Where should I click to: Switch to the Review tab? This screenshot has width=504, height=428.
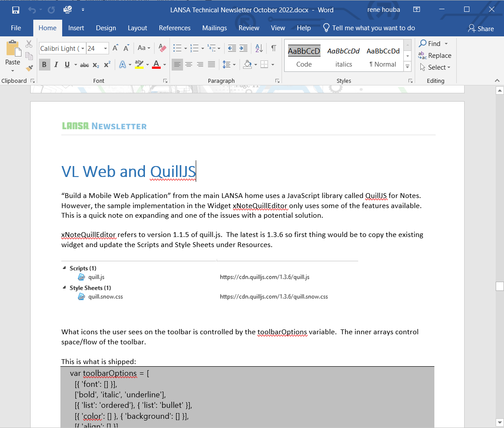248,28
